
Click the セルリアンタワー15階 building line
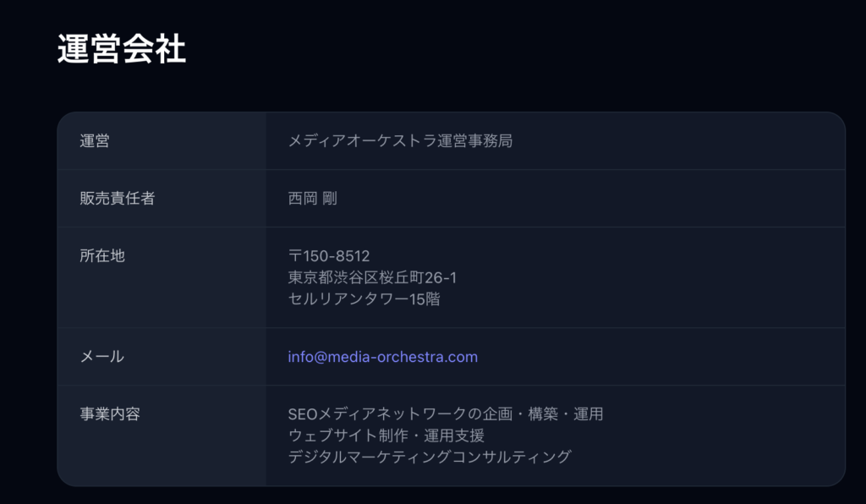[x=364, y=299]
